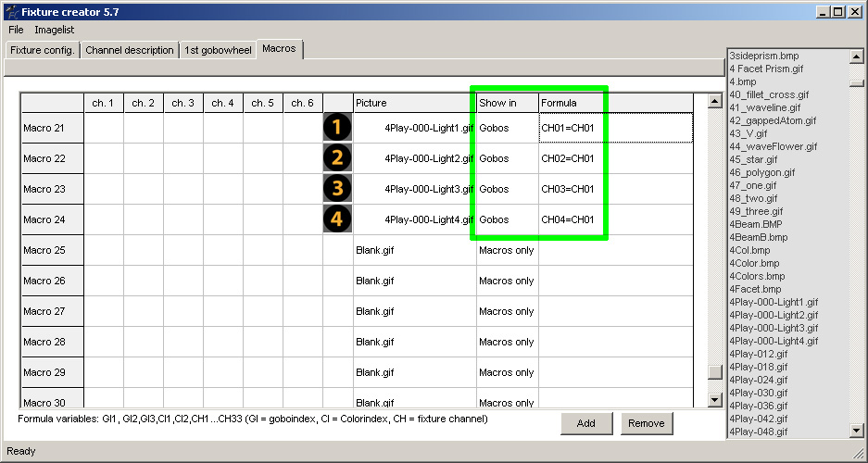Image resolution: width=868 pixels, height=463 pixels.
Task: Click the macro table scroll-down arrow
Action: point(714,399)
